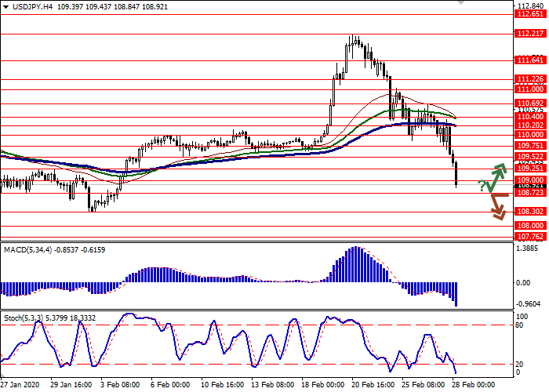The height and width of the screenshot is (392, 549).
Task: Click the 107.762 price level label
Action: coord(530,236)
